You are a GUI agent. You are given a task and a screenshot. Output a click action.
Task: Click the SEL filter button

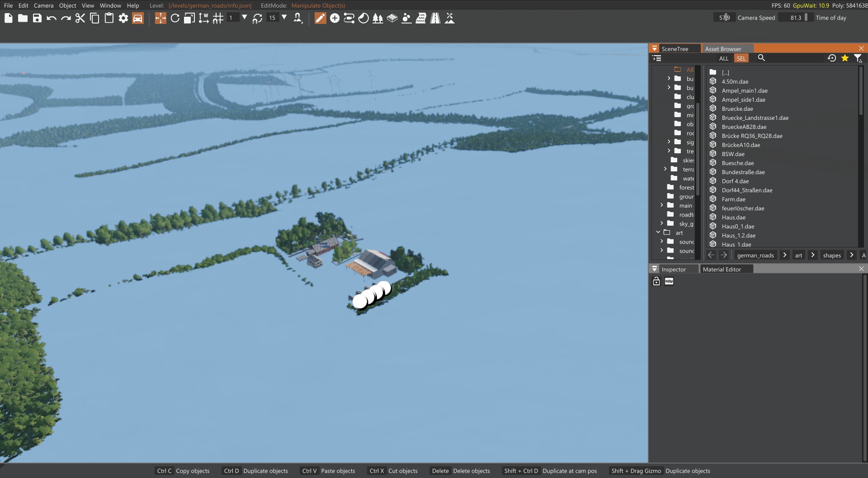pos(741,58)
